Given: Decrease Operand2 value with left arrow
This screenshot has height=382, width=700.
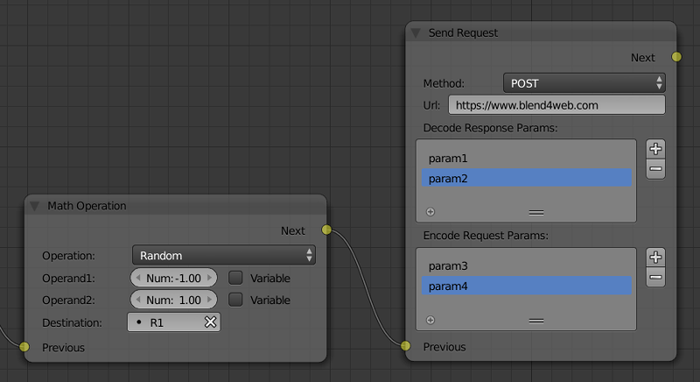Looking at the screenshot, I should click(138, 299).
